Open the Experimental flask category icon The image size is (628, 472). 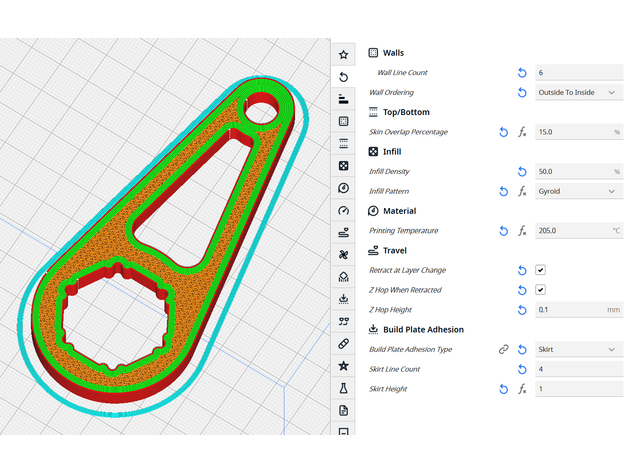pyautogui.click(x=344, y=388)
